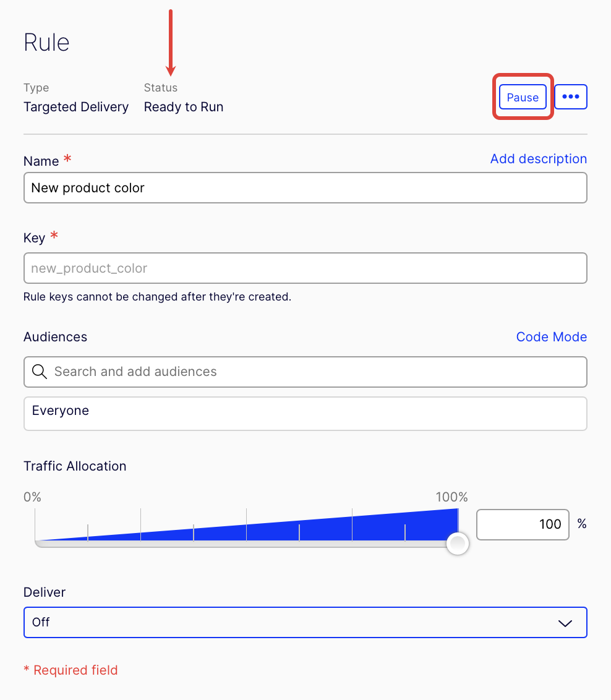Viewport: 611px width, 700px height.
Task: Focus the Name field with New product color
Action: [305, 188]
